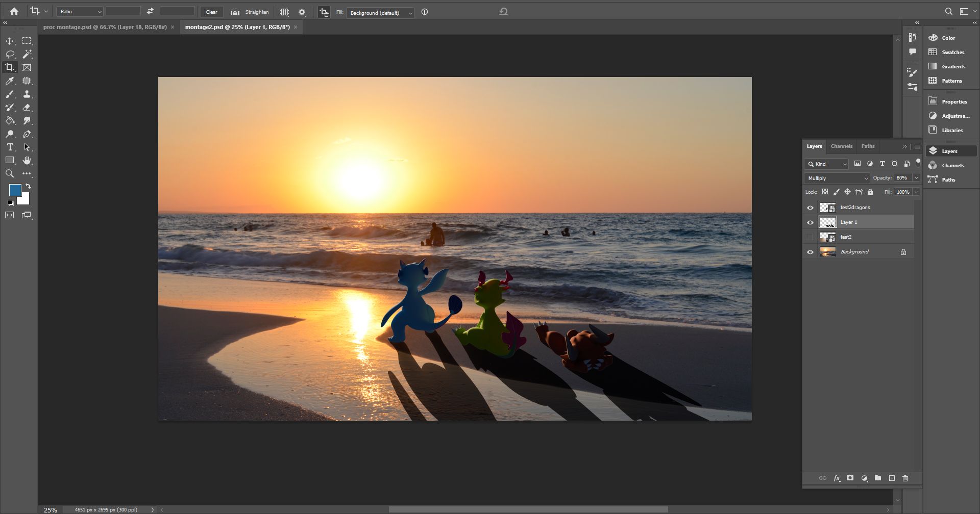This screenshot has width=980, height=514.
Task: Select the Lasso tool
Action: tap(10, 54)
